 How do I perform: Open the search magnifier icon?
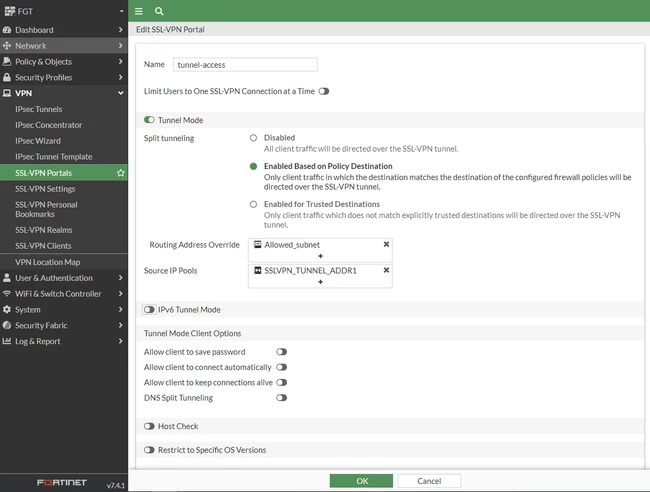pos(159,11)
